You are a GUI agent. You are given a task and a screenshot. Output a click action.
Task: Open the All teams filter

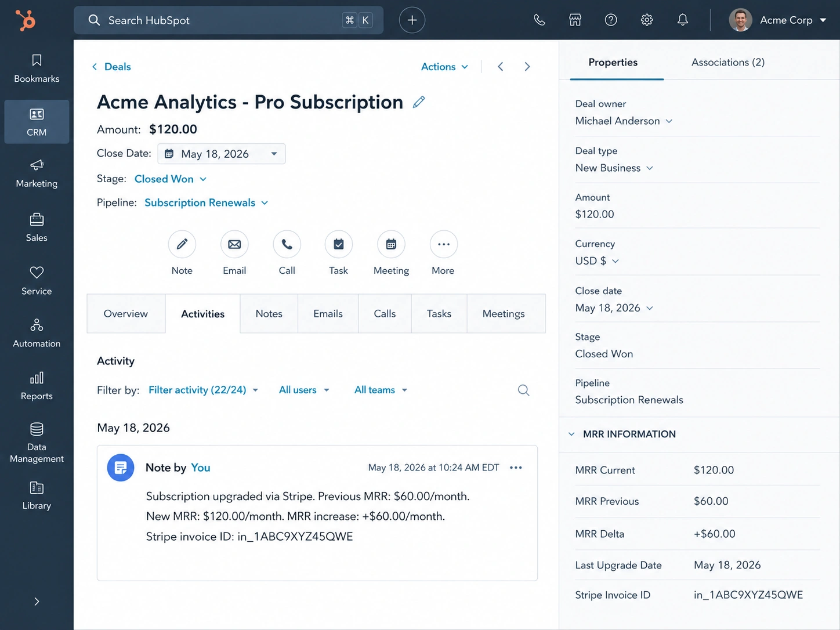coord(381,390)
